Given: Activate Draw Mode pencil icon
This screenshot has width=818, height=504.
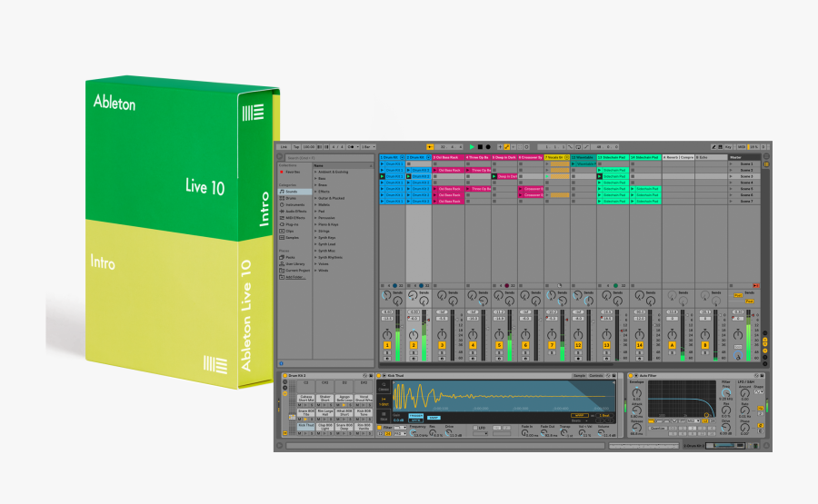Looking at the screenshot, I should (713, 147).
